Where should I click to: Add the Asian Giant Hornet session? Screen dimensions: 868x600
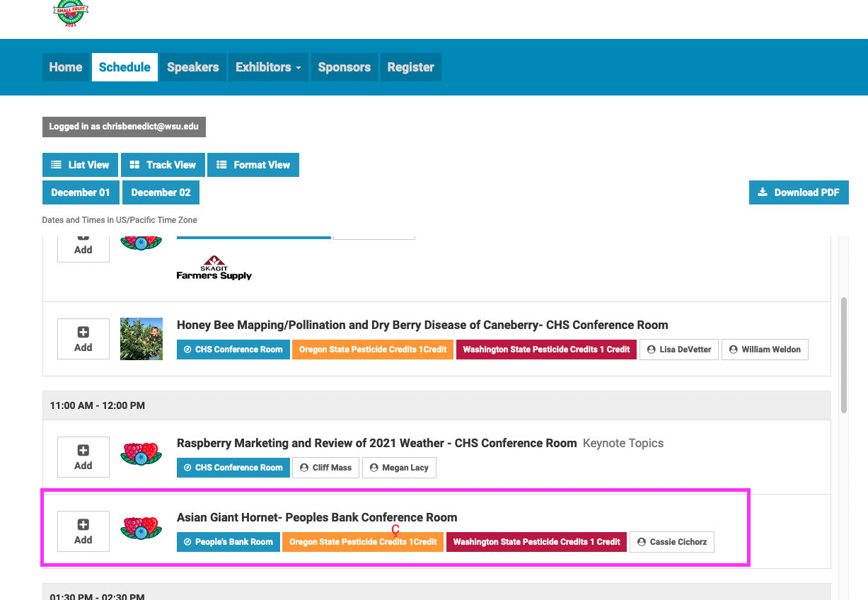[x=83, y=531]
